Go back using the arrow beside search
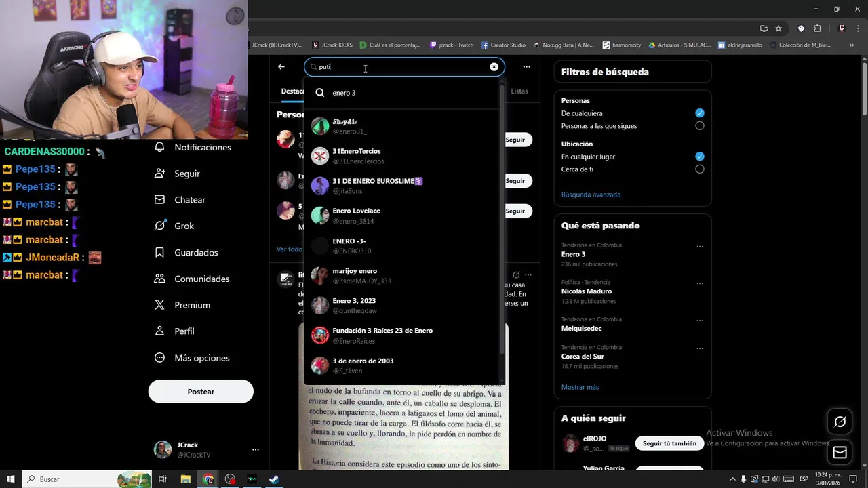 (x=281, y=67)
